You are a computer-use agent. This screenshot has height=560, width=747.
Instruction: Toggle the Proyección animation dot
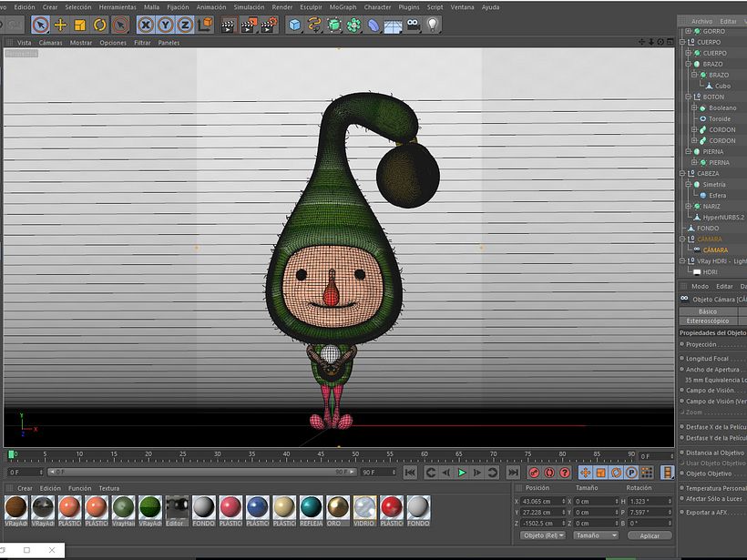click(681, 344)
